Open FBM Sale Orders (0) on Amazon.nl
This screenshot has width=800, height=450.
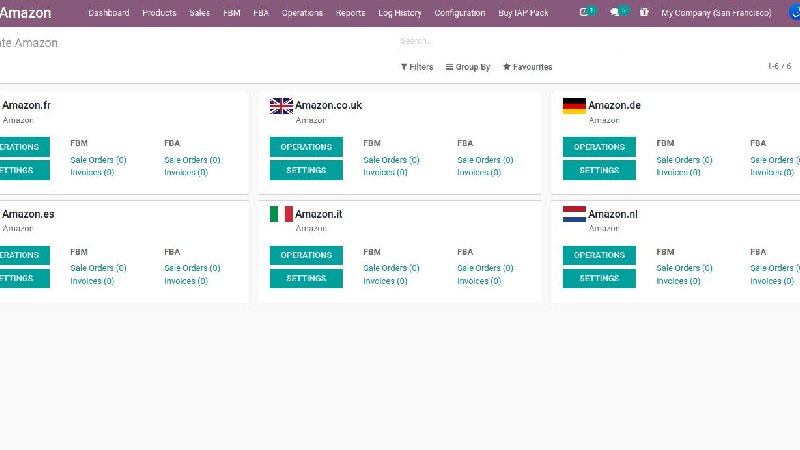pyautogui.click(x=684, y=268)
